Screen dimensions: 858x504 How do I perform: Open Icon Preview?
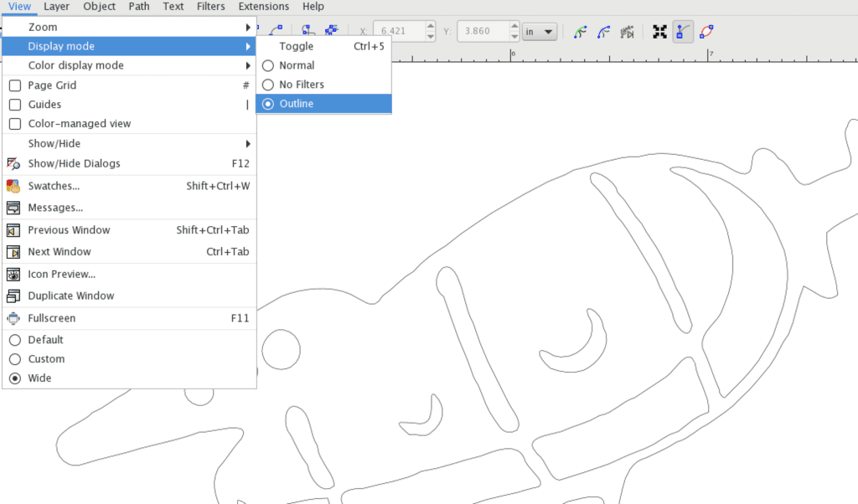pyautogui.click(x=61, y=275)
